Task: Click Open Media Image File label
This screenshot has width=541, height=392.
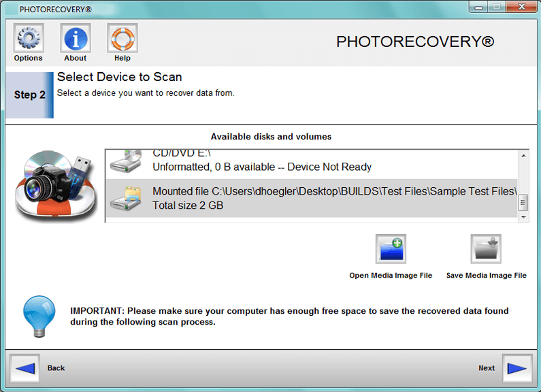Action: [391, 276]
